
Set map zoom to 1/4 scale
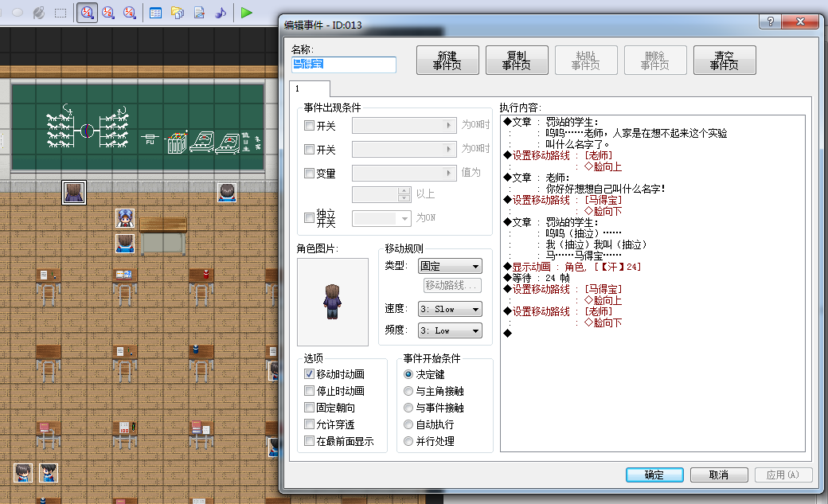[x=129, y=13]
